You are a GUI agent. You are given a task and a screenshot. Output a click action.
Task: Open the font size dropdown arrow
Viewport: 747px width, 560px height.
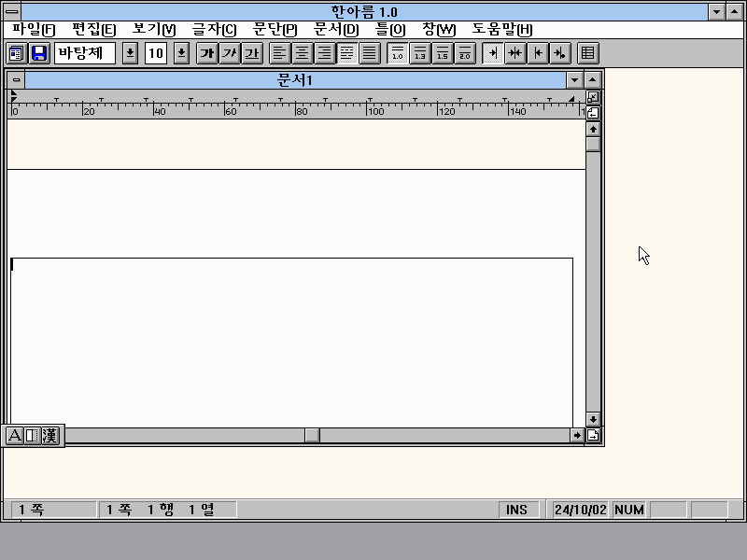[181, 53]
